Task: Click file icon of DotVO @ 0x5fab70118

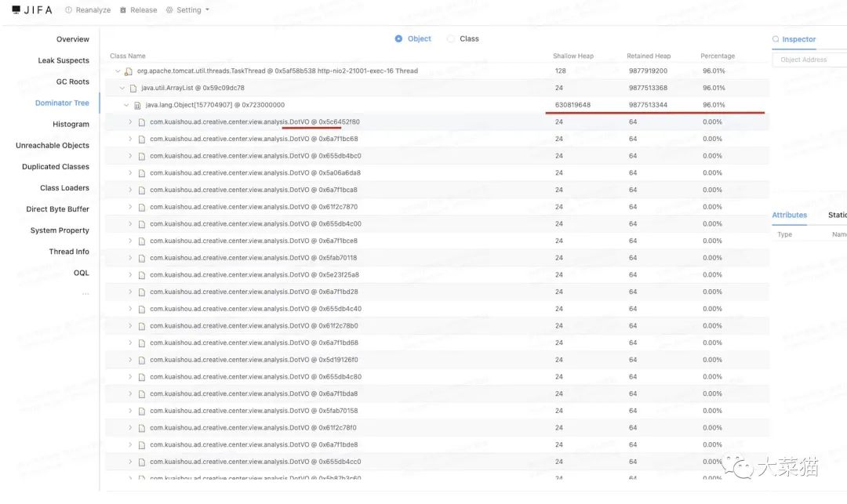Action: (141, 258)
